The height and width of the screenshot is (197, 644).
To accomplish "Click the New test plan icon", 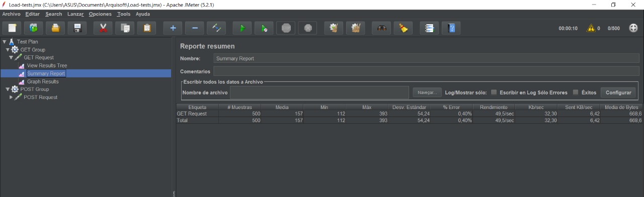I will click(x=12, y=28).
